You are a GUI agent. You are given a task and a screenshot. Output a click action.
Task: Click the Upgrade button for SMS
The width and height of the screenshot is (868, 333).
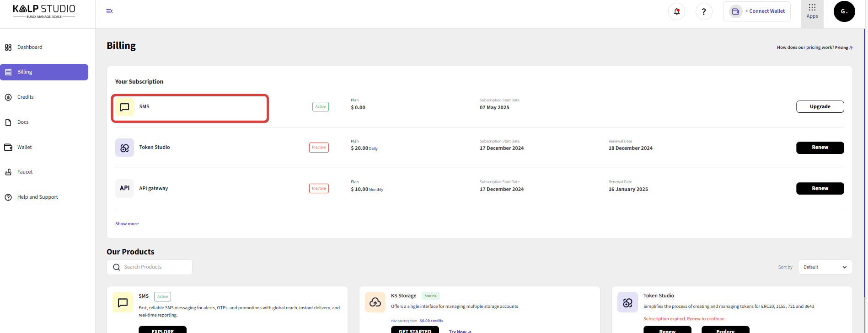[x=820, y=107]
